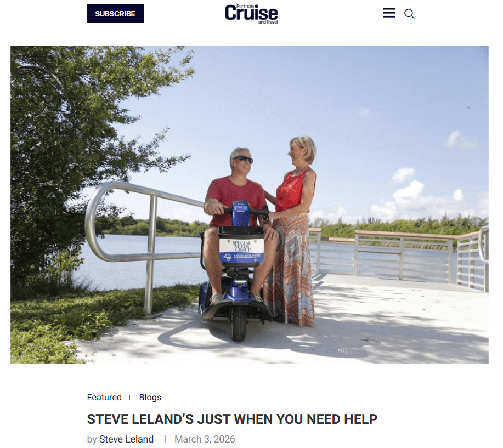Open site search with magnifying glass icon
The image size is (503, 448).
(x=409, y=14)
